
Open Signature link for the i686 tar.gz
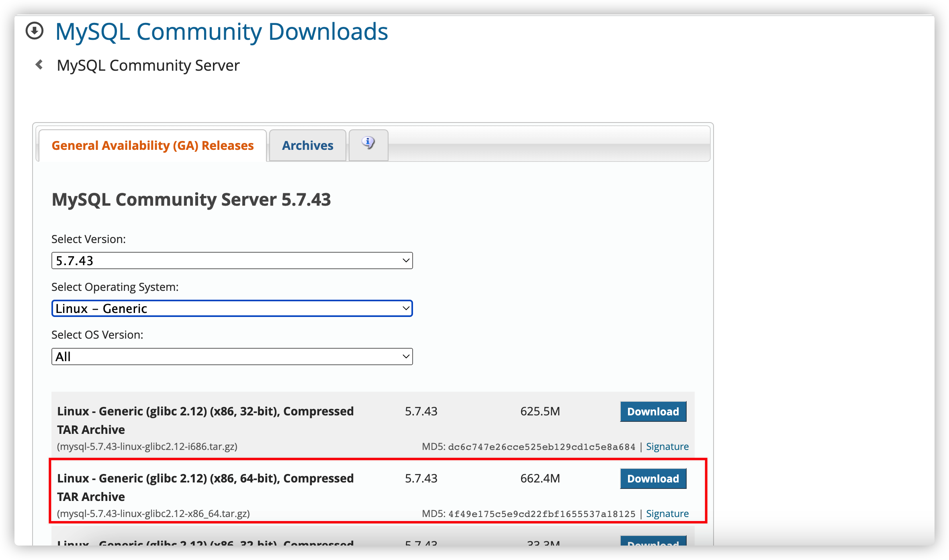point(667,447)
